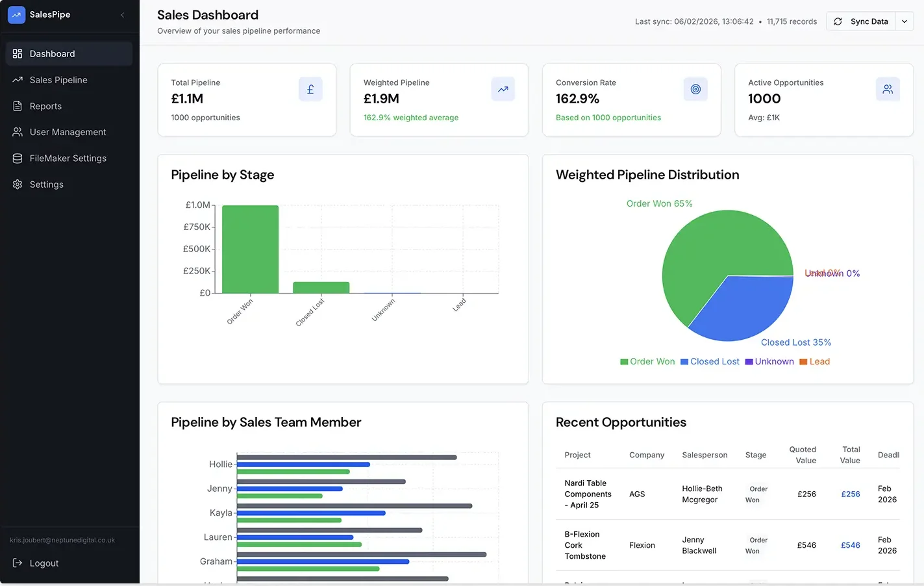Click salesperson Jenny Blackwell

click(x=699, y=546)
